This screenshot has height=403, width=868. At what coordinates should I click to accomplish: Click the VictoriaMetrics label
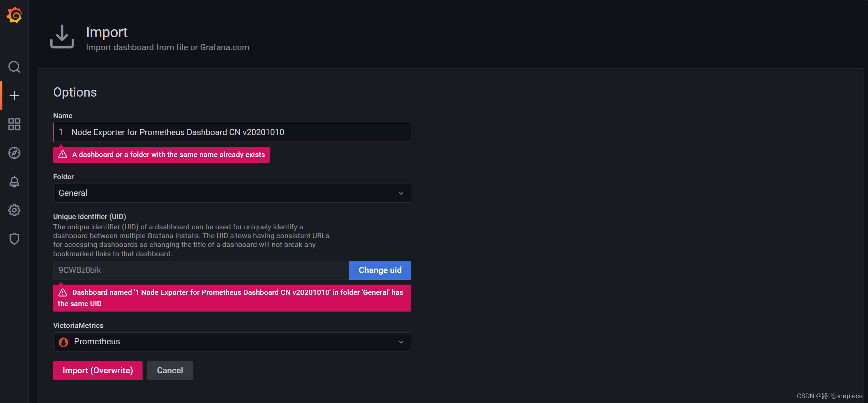78,326
